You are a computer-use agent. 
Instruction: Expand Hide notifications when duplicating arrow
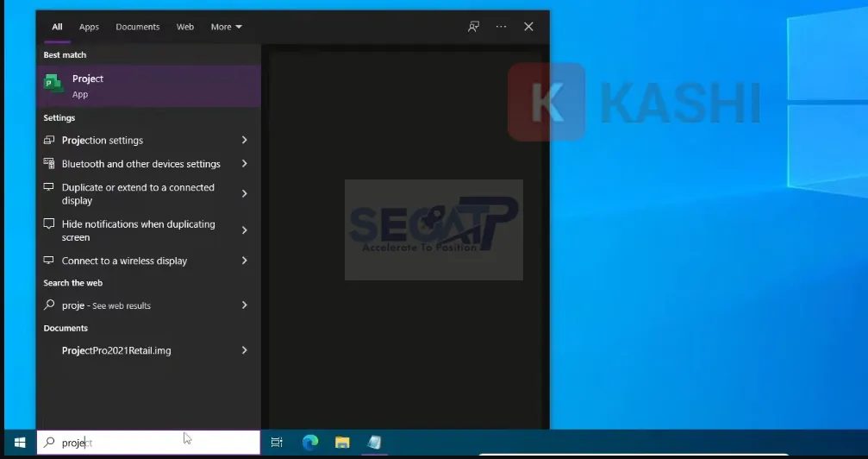coord(244,230)
